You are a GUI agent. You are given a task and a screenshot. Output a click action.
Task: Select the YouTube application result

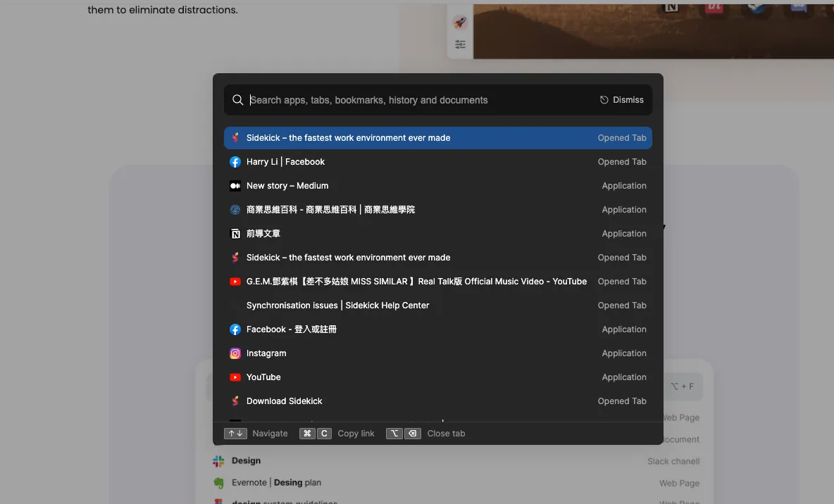437,377
